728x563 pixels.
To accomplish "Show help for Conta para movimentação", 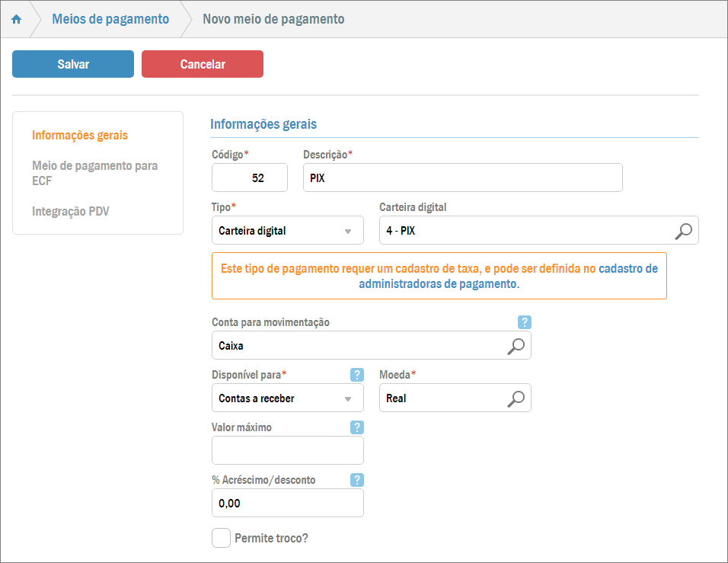I will [524, 322].
